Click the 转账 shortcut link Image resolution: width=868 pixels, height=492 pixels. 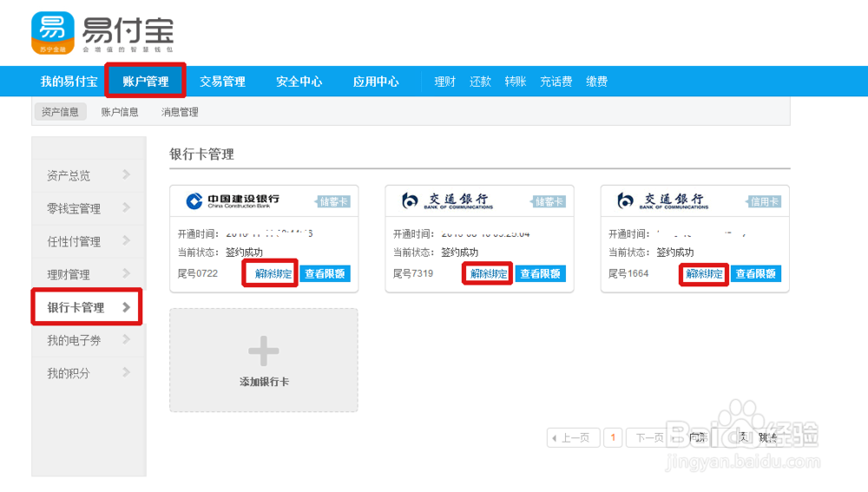coord(515,82)
